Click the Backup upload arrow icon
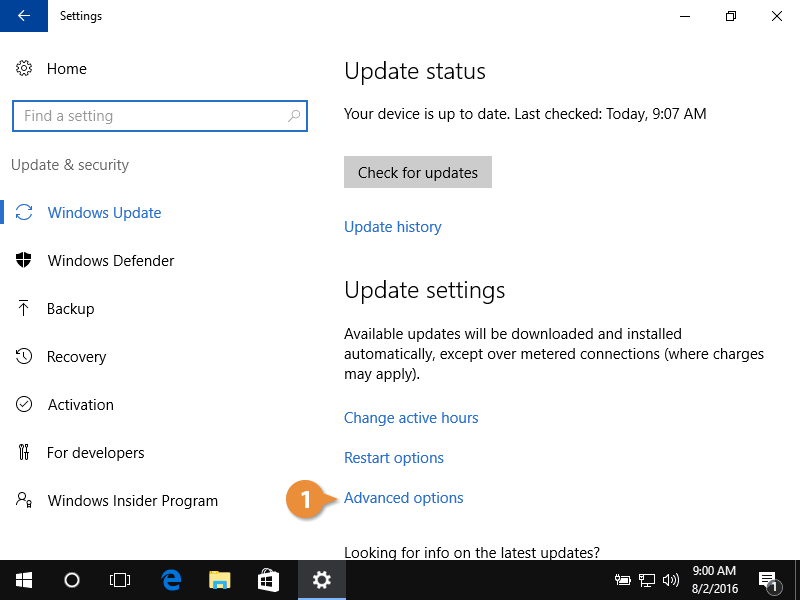The height and width of the screenshot is (600, 800). tap(24, 309)
